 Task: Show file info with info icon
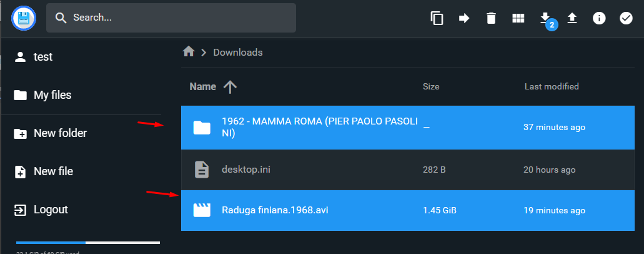pos(599,18)
